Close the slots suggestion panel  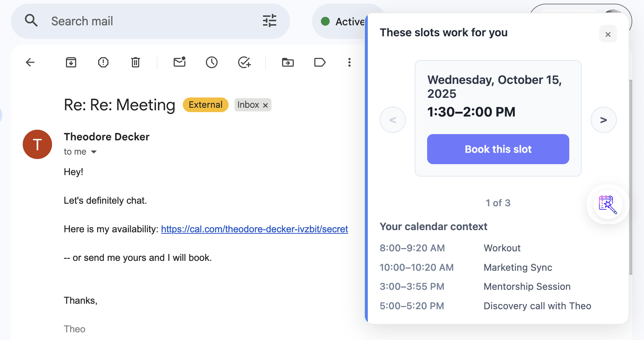click(608, 34)
